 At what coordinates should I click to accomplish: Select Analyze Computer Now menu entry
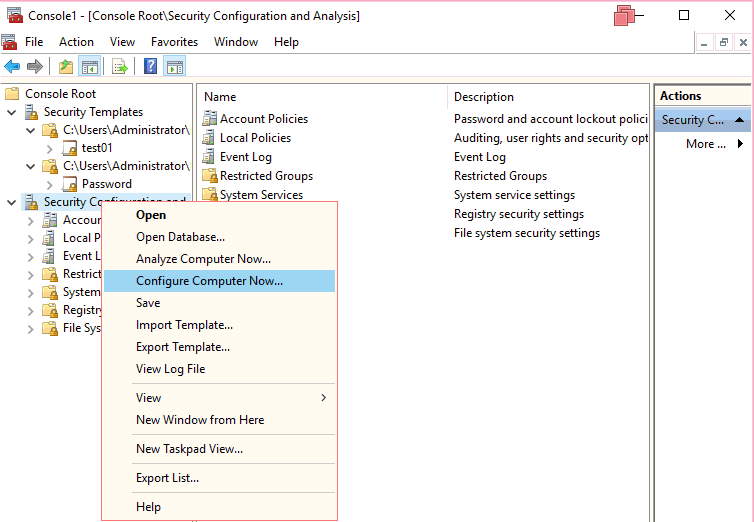pyautogui.click(x=203, y=259)
